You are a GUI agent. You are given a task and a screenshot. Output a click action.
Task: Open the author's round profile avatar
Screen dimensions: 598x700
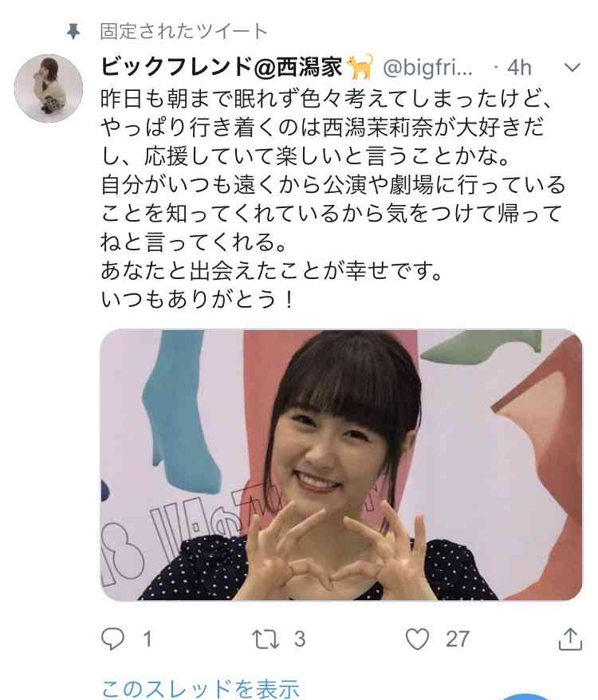(x=49, y=88)
